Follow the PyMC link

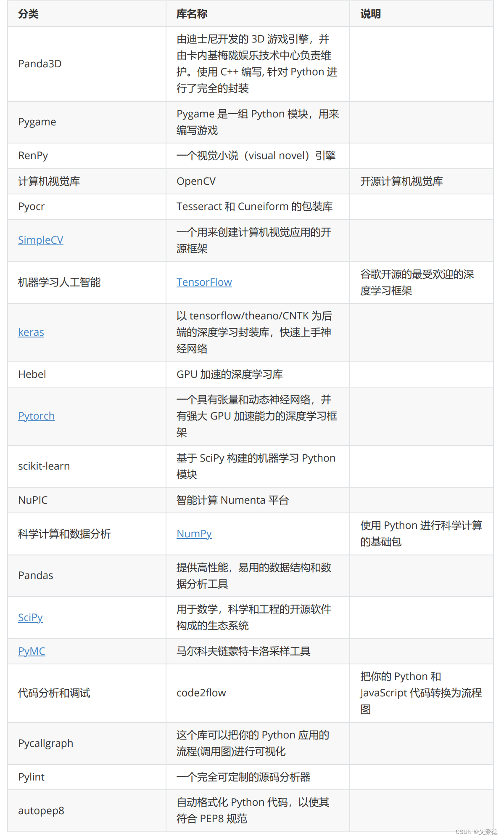click(x=32, y=651)
